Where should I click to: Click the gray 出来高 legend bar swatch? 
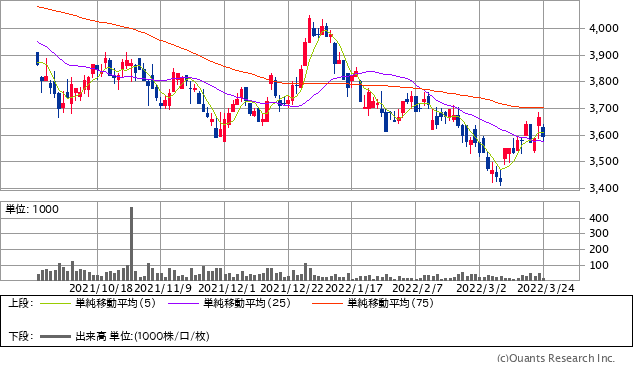tap(55, 336)
